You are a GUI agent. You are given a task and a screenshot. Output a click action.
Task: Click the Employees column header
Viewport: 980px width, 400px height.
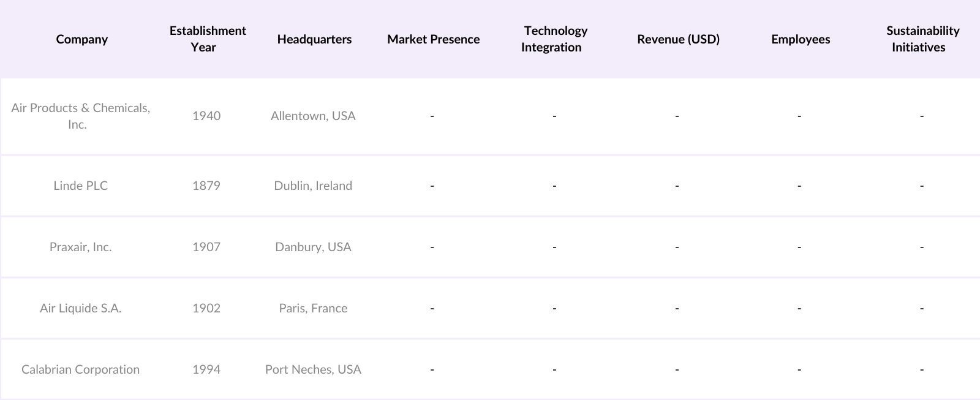[x=801, y=39]
